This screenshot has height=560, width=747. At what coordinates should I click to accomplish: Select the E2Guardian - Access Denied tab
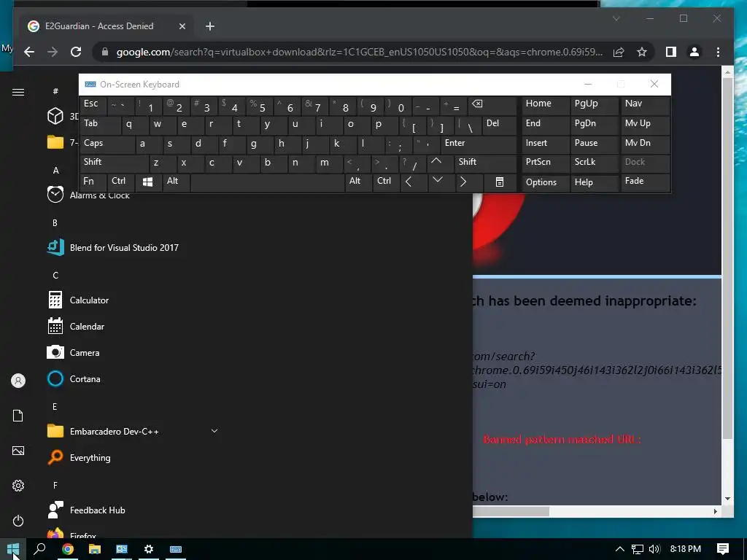[107, 26]
